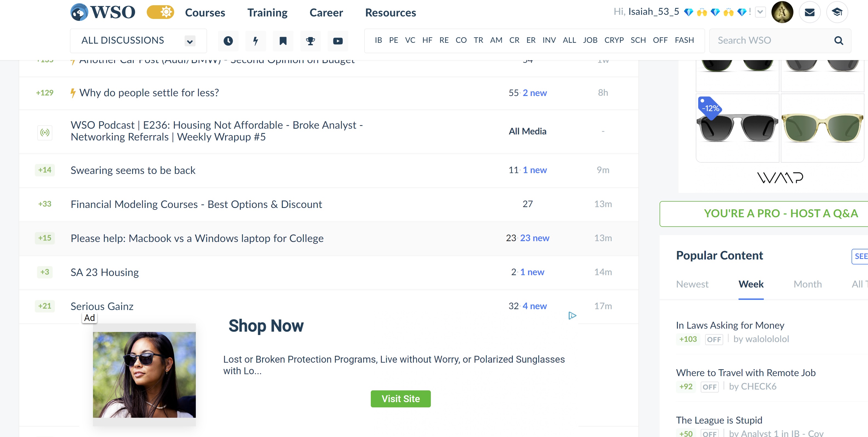This screenshot has width=868, height=437.
Task: Open the user profile avatar
Action: [x=782, y=12]
